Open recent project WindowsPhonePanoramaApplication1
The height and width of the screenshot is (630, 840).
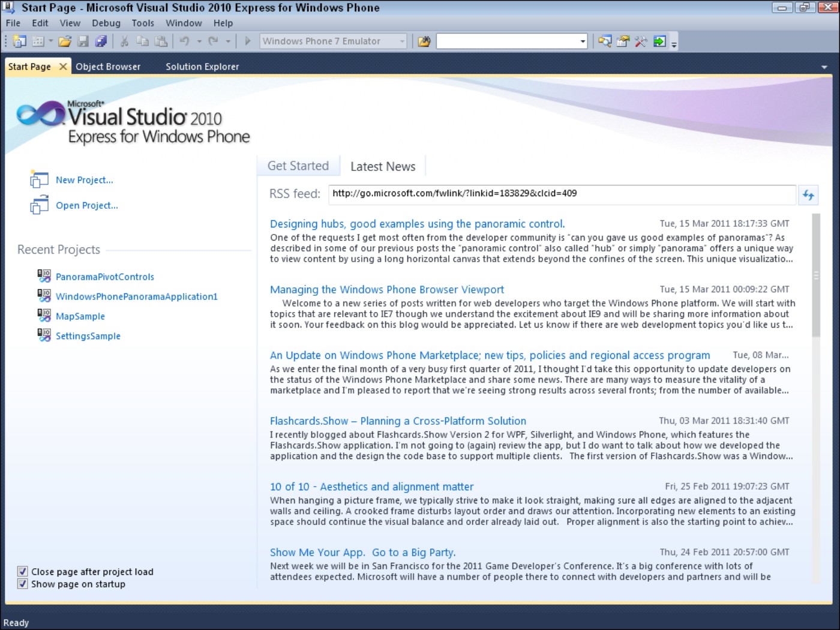coord(137,296)
